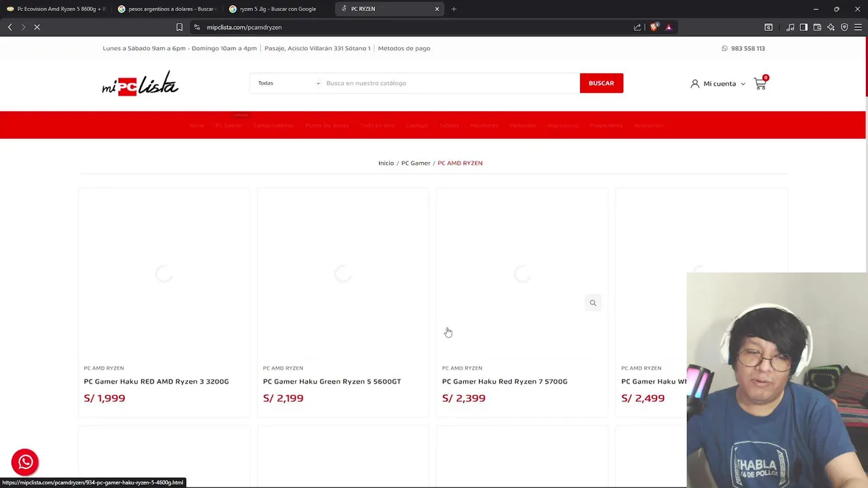Stop the page loading with the X button

click(37, 27)
